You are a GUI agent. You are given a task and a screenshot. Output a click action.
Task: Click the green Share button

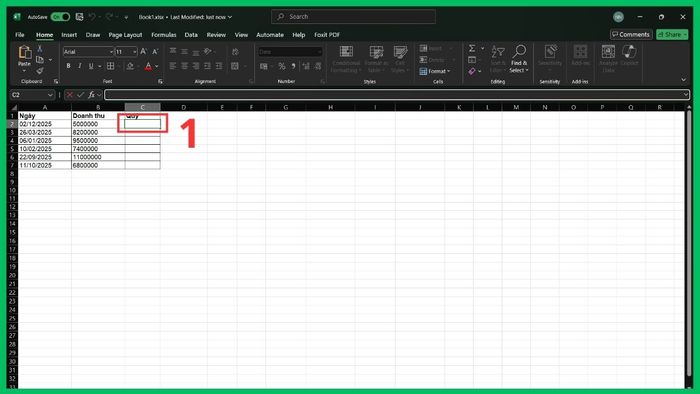click(x=672, y=34)
